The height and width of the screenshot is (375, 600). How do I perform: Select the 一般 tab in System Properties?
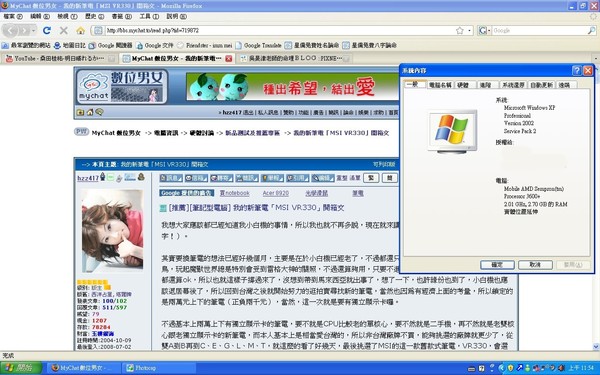tap(415, 84)
